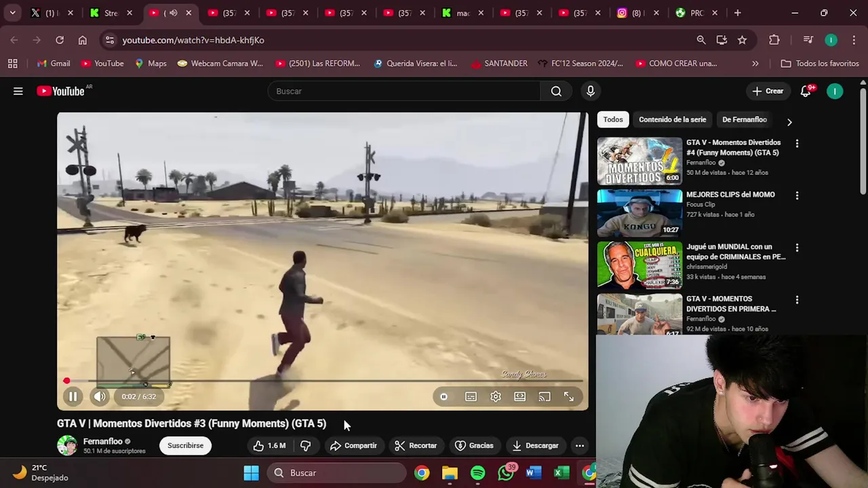Open YouTube notifications bell
This screenshot has width=868, height=488.
[x=806, y=91]
